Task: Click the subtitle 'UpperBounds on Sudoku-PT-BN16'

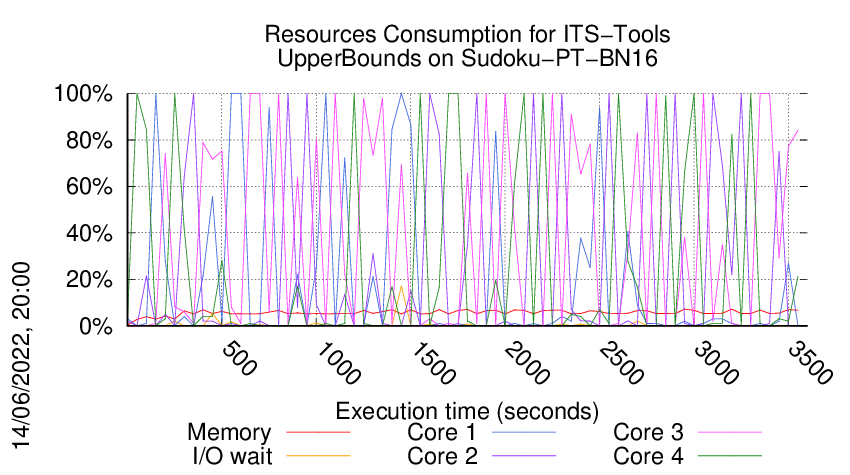Action: coord(467,58)
